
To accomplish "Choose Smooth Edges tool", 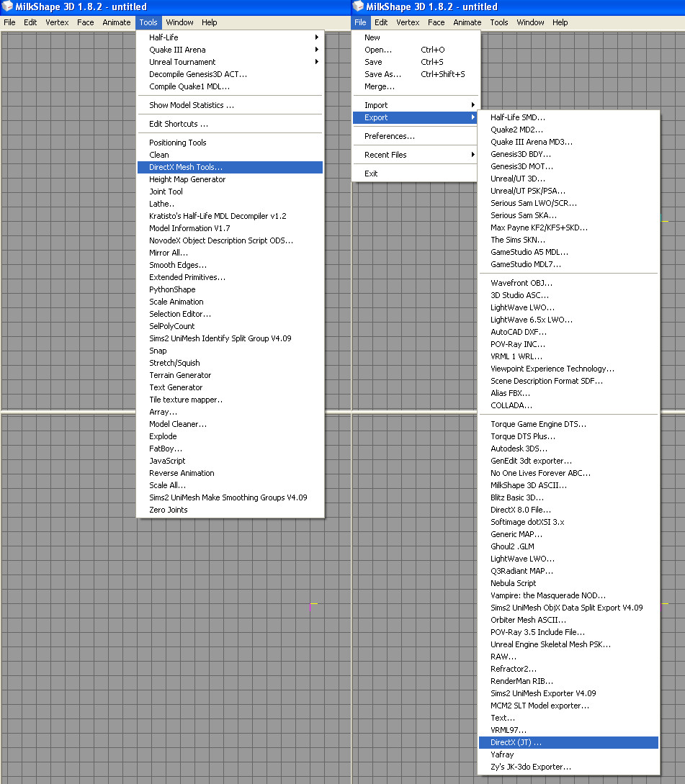I will (230, 265).
